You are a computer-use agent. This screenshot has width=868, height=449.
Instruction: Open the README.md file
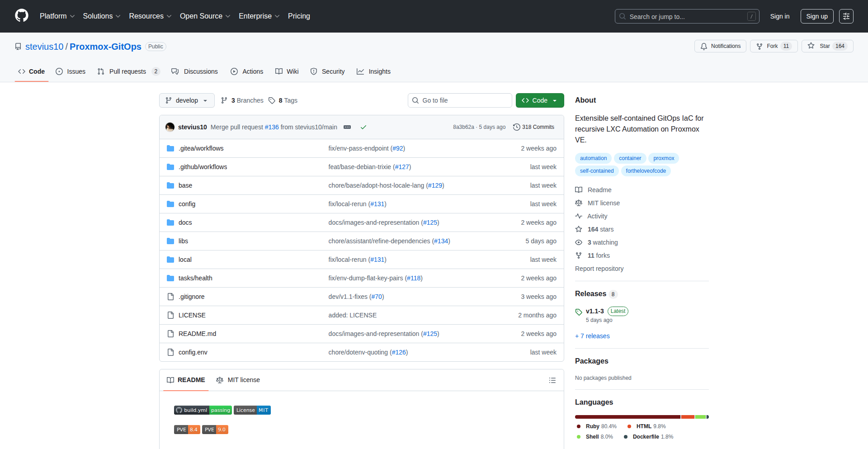[x=197, y=334]
